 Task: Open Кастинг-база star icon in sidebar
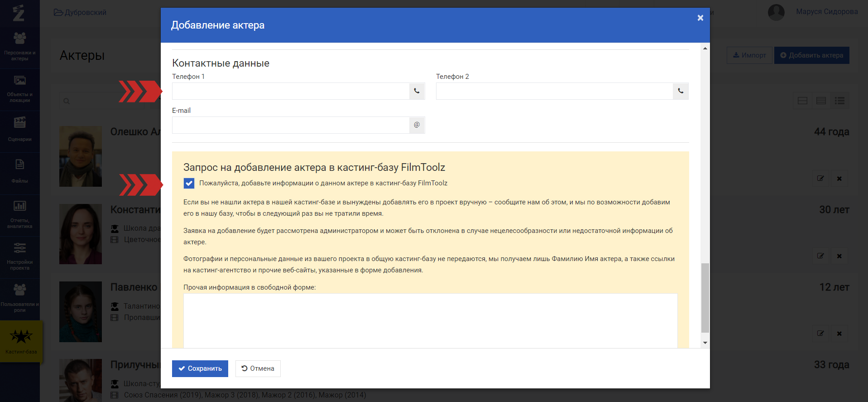point(21,337)
